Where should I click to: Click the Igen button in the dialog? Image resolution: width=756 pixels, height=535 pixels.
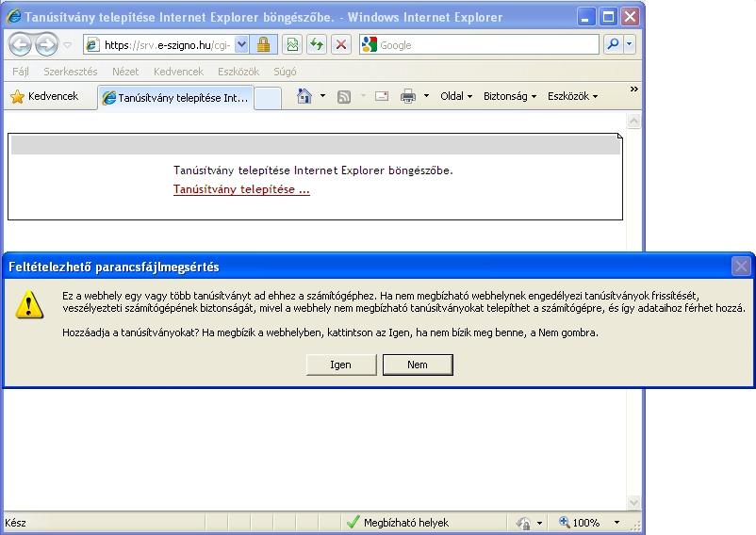pyautogui.click(x=341, y=365)
